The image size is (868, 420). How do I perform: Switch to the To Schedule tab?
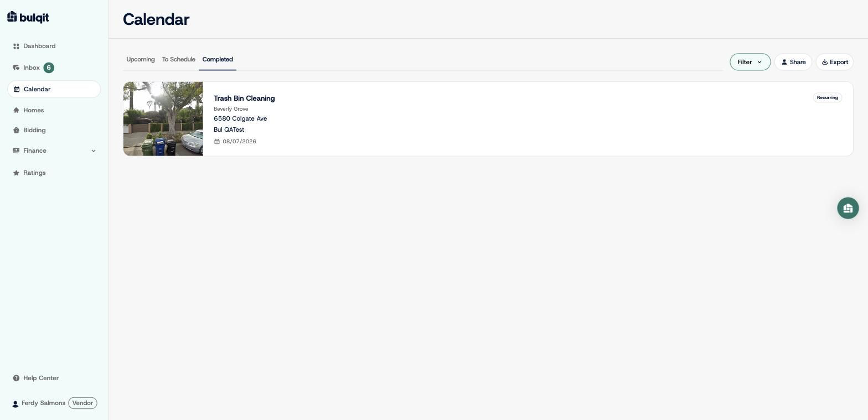point(178,59)
